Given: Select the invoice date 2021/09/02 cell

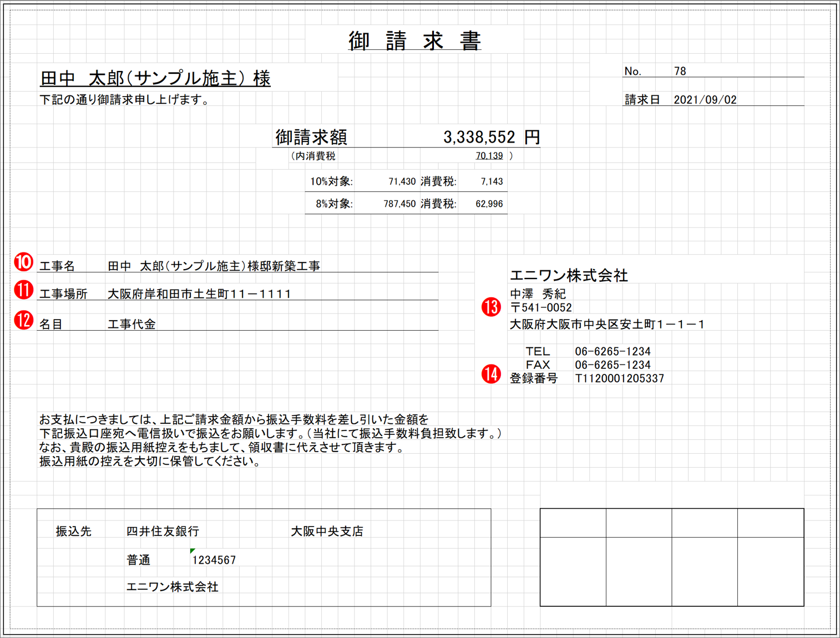Looking at the screenshot, I should point(705,100).
